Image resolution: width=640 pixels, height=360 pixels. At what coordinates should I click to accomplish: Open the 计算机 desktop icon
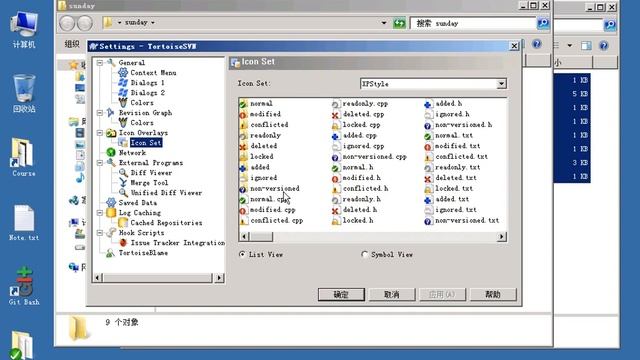click(24, 30)
